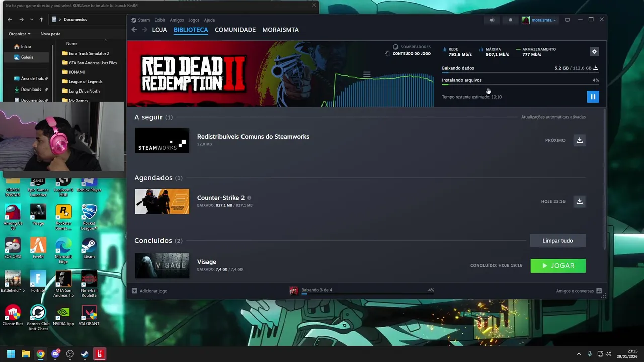The height and width of the screenshot is (362, 644).
Task: Open Discord from the taskbar
Action: click(x=55, y=354)
